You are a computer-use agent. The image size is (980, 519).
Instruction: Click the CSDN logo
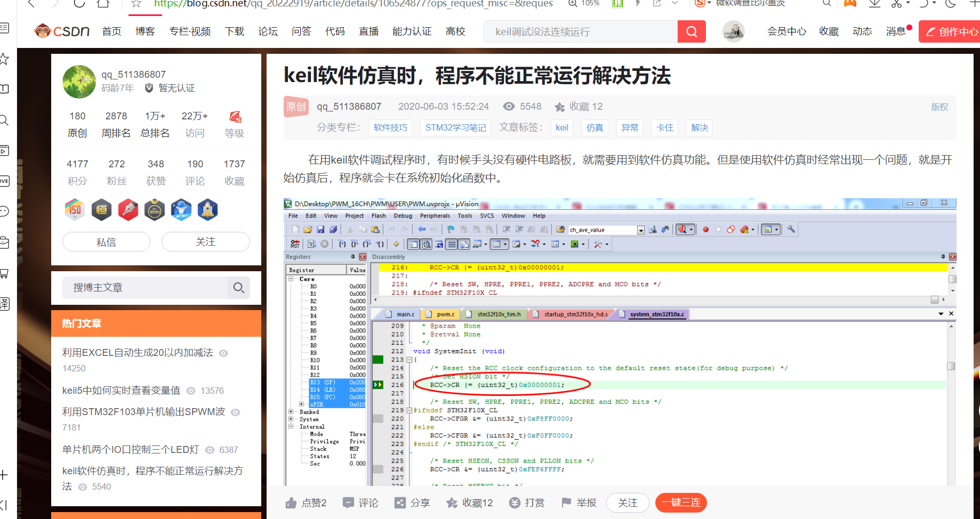tap(62, 31)
